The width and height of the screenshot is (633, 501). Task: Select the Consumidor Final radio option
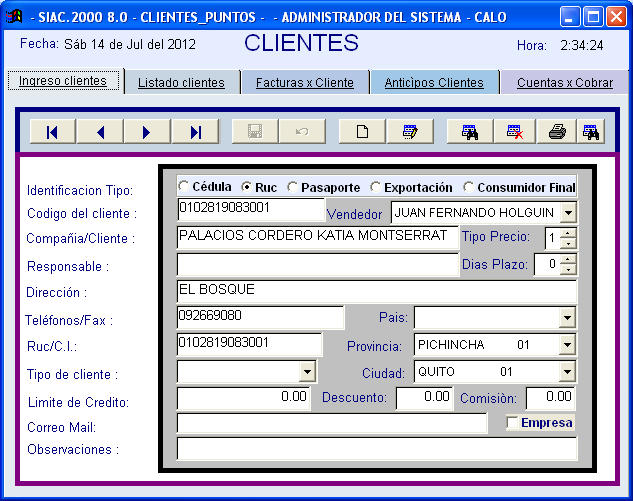tap(468, 187)
